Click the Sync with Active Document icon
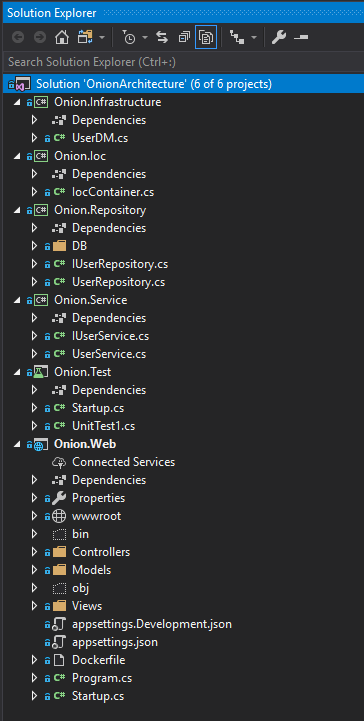Viewport: 364px width, 721px height. (162, 38)
